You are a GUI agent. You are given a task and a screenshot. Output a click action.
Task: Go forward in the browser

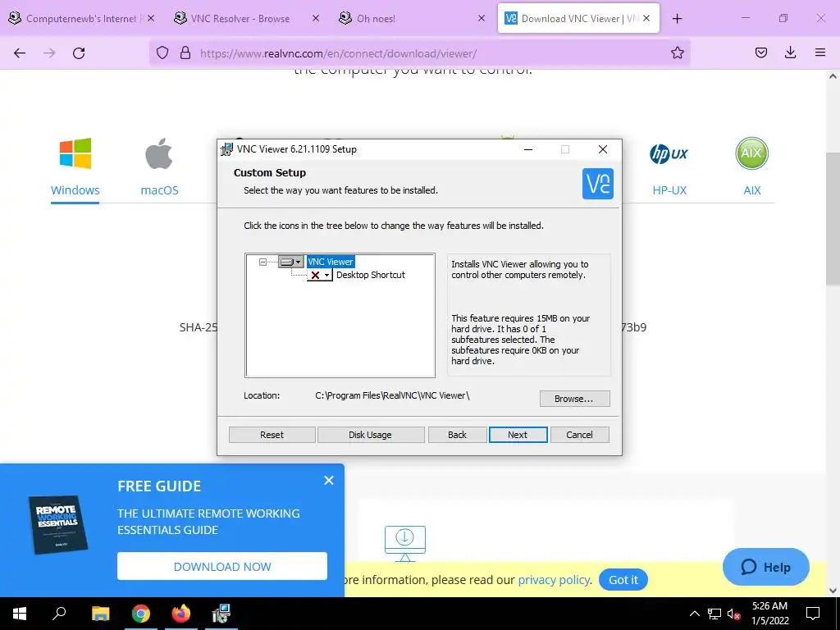click(x=49, y=52)
